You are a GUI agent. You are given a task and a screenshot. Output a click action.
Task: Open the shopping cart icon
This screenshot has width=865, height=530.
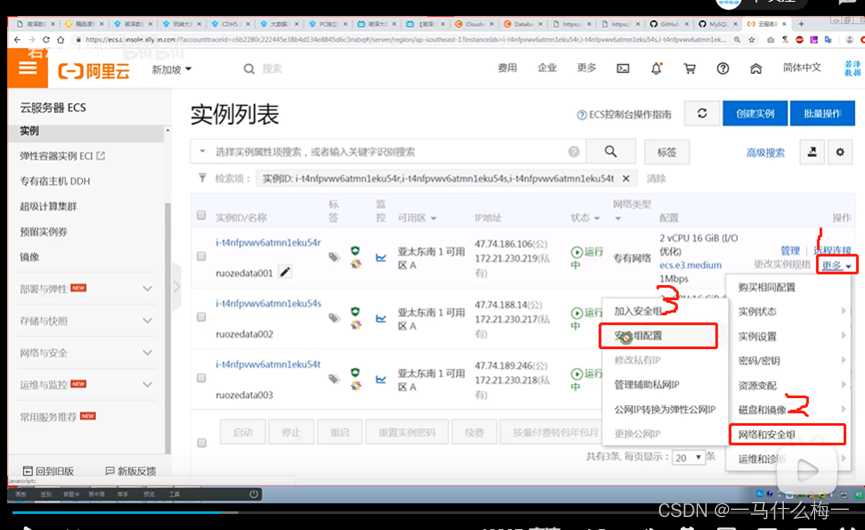tap(690, 68)
